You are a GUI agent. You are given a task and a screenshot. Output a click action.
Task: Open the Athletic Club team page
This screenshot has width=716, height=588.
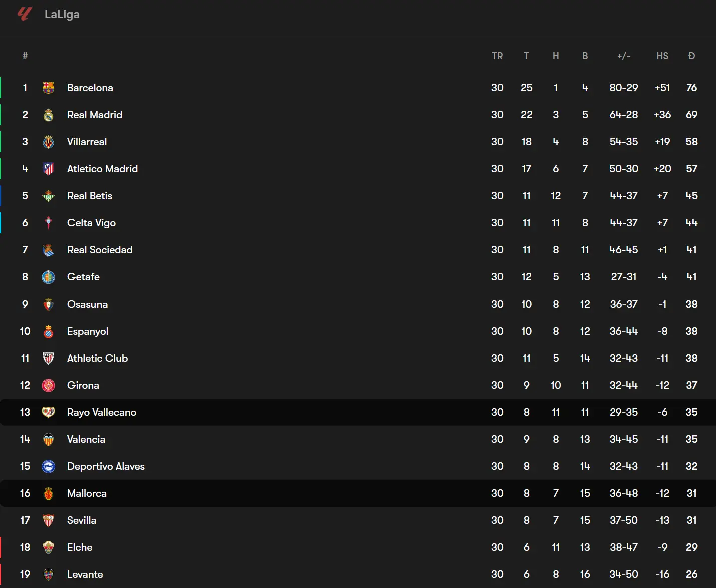[x=97, y=358]
